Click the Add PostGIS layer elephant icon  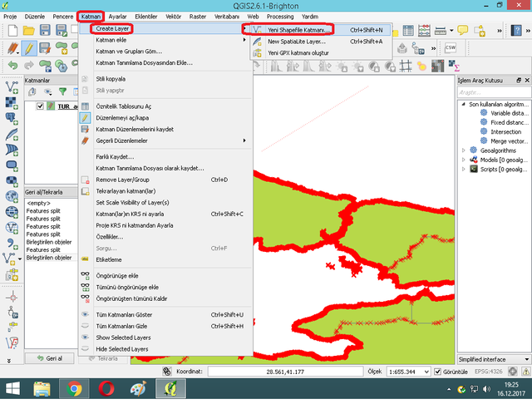(x=12, y=118)
